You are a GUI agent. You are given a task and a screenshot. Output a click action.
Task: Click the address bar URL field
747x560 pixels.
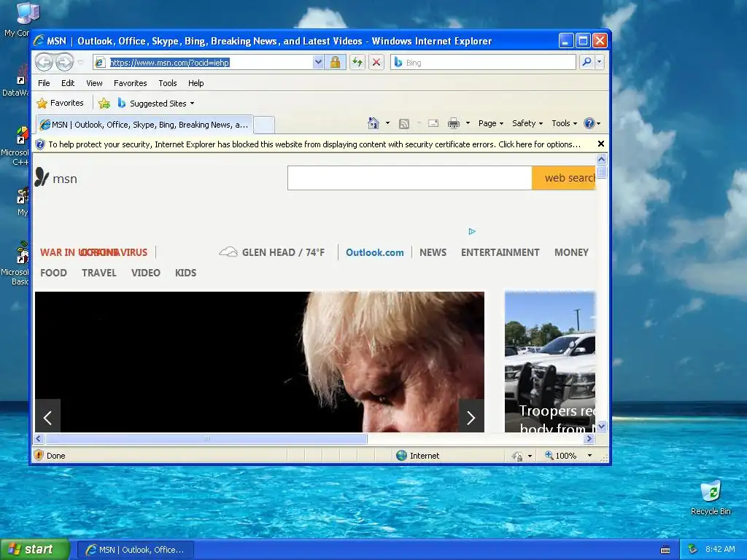tap(204, 63)
